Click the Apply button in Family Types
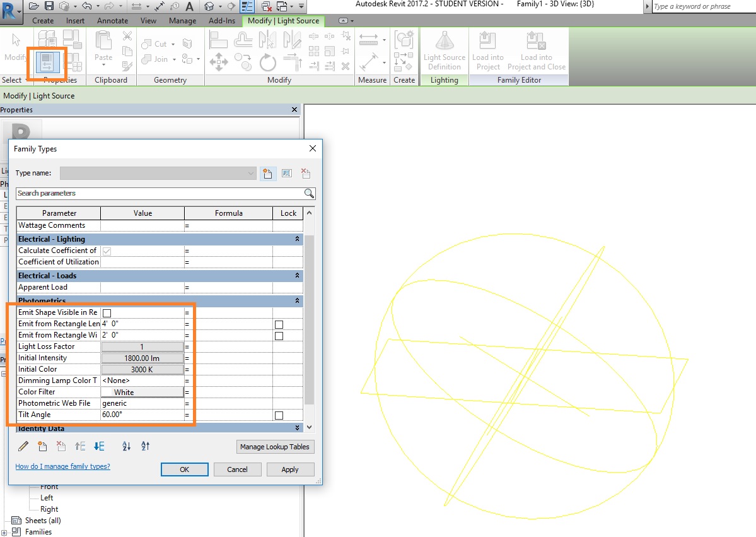 click(290, 469)
